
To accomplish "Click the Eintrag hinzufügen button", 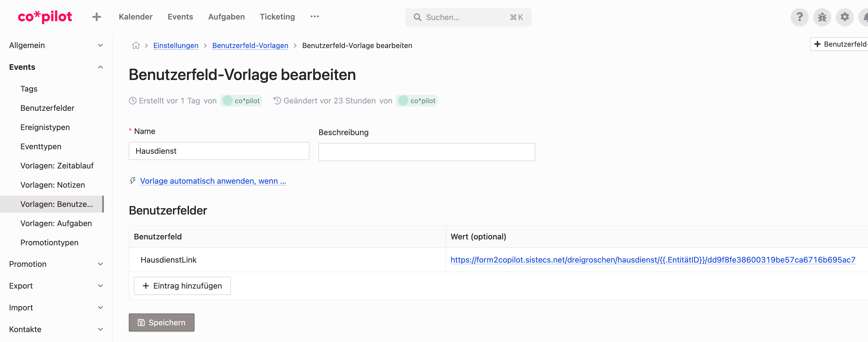I will (x=182, y=286).
